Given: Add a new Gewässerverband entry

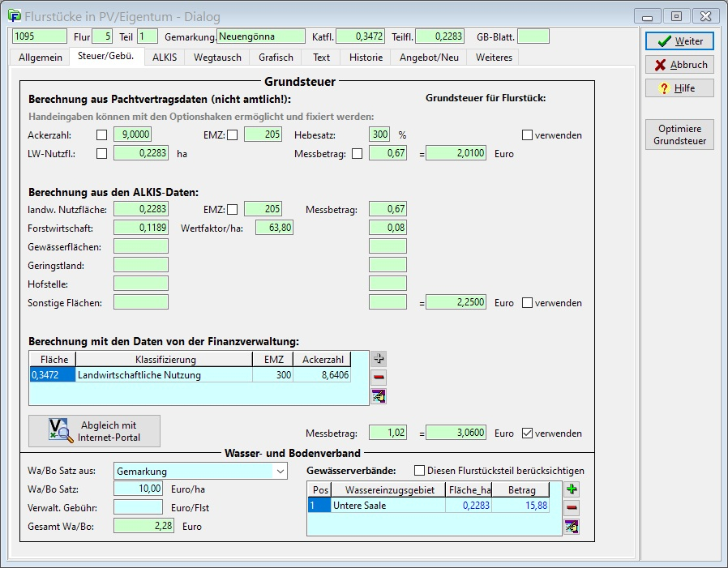Looking at the screenshot, I should point(572,489).
